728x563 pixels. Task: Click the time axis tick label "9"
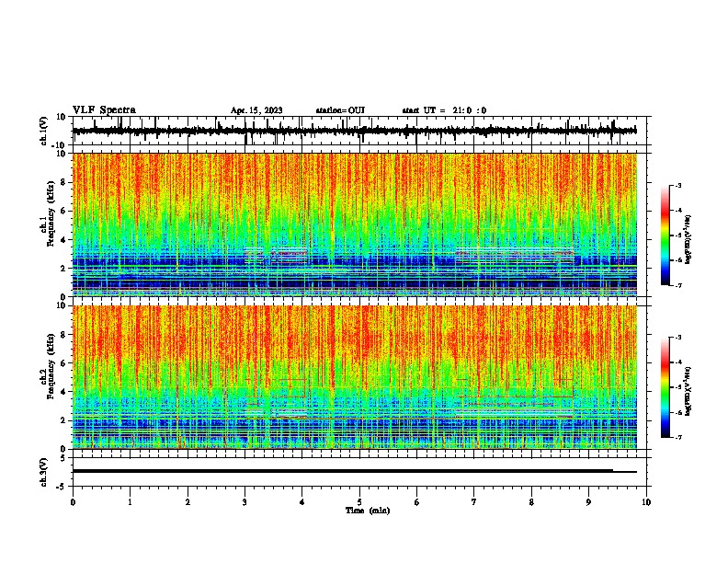pyautogui.click(x=588, y=502)
